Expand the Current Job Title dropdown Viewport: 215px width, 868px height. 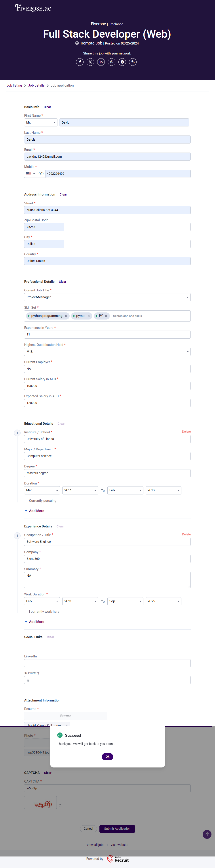(107, 297)
